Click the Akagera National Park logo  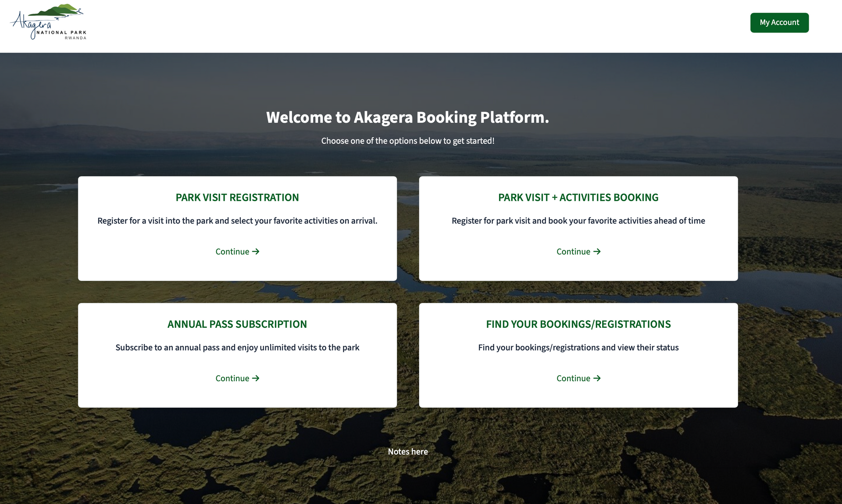(48, 22)
